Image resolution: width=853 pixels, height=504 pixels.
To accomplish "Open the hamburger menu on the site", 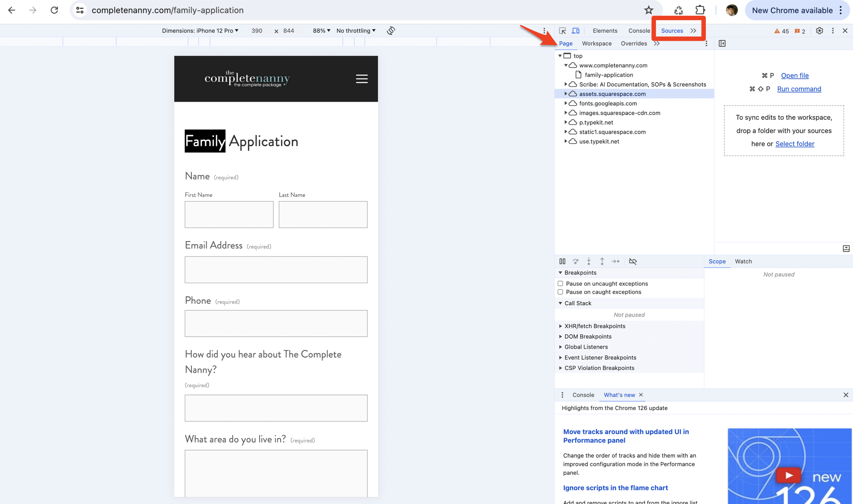I will 362,79.
